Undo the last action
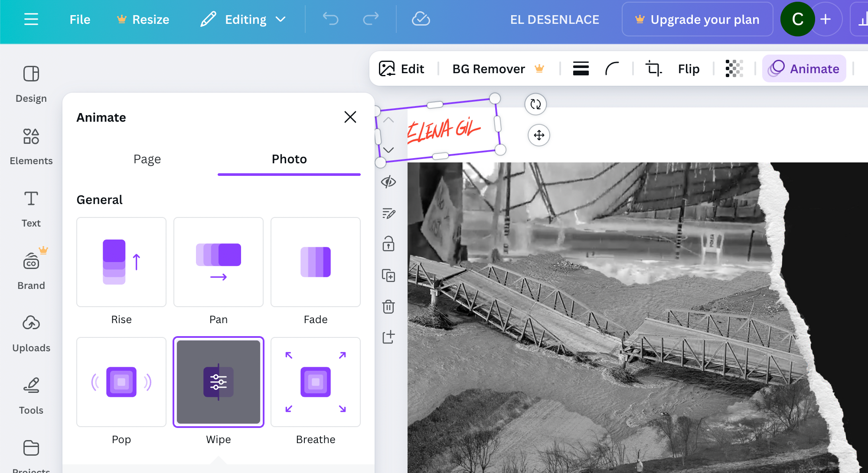This screenshot has height=473, width=868. pos(330,19)
